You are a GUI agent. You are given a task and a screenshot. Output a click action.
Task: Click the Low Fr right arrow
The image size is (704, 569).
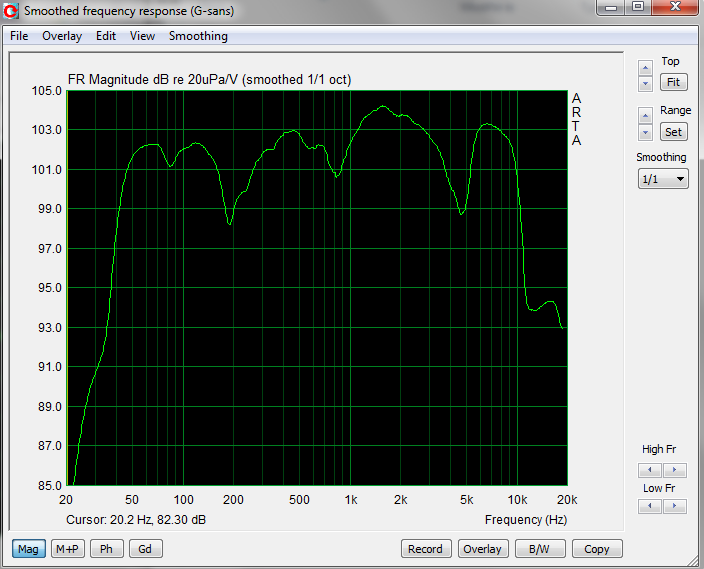pyautogui.click(x=674, y=506)
